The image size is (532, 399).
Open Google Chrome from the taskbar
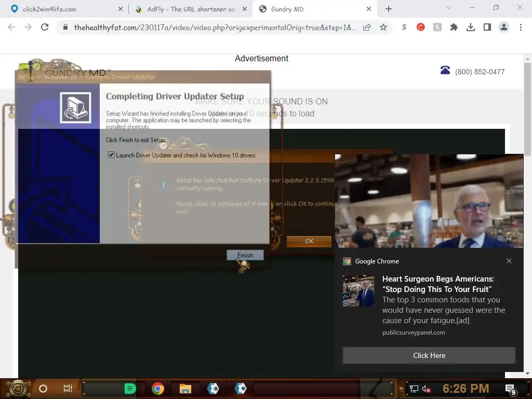tap(157, 389)
